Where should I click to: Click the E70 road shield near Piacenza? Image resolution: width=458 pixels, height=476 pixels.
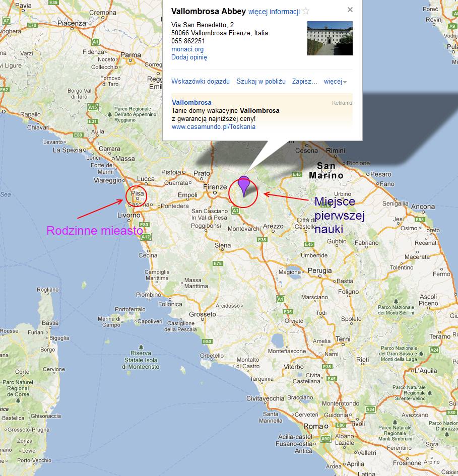33,25
